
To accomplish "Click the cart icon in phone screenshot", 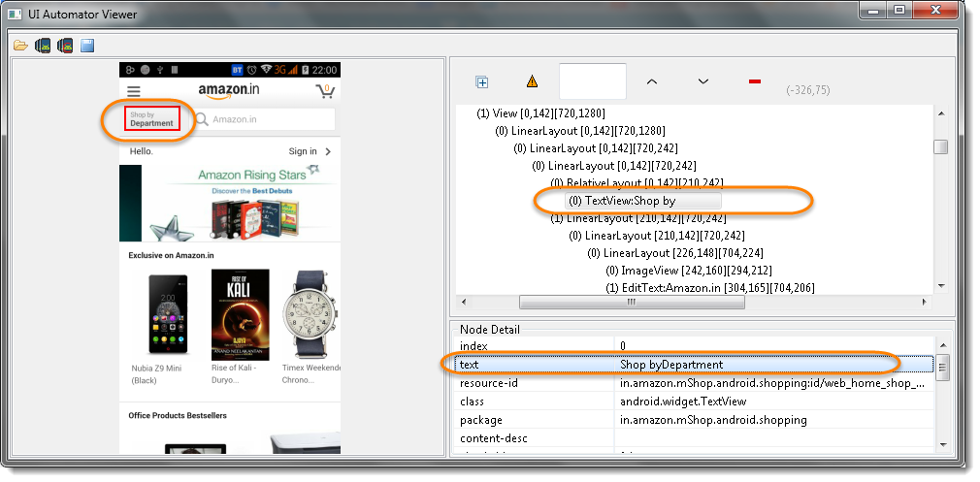I will (325, 91).
